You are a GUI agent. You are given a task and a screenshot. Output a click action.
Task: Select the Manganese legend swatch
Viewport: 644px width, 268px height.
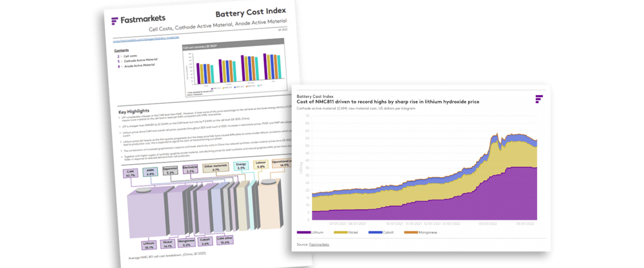tap(411, 232)
